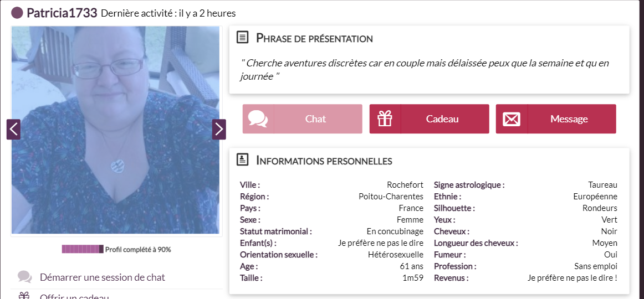Click the envelope icon on Message button
The height and width of the screenshot is (299, 644).
pos(512,119)
